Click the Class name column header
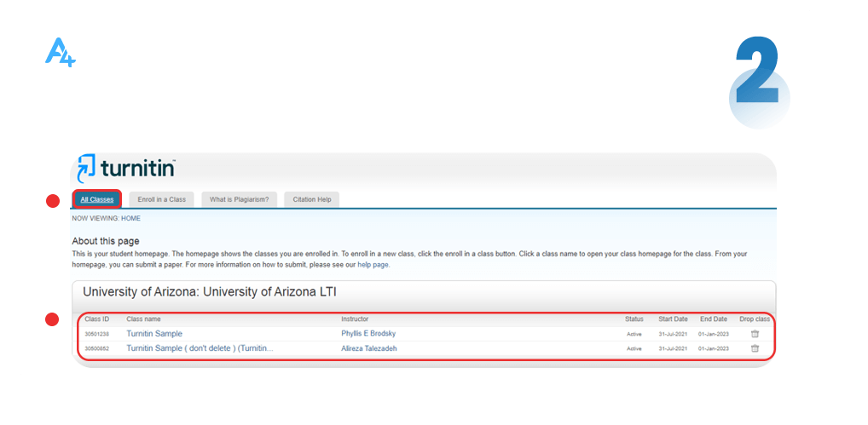The height and width of the screenshot is (425, 868). pos(143,319)
